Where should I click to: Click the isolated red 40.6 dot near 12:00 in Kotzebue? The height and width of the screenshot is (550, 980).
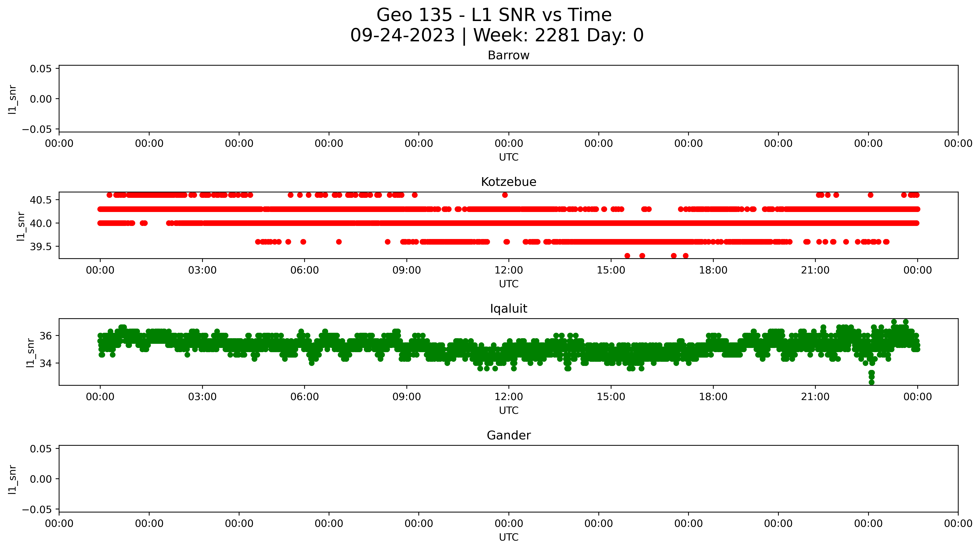(505, 195)
